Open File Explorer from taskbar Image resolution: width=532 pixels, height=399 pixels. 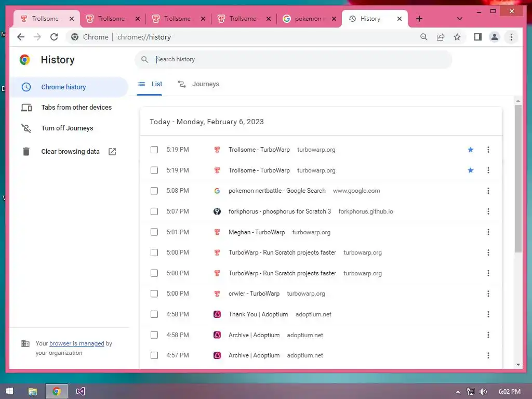[x=33, y=392]
